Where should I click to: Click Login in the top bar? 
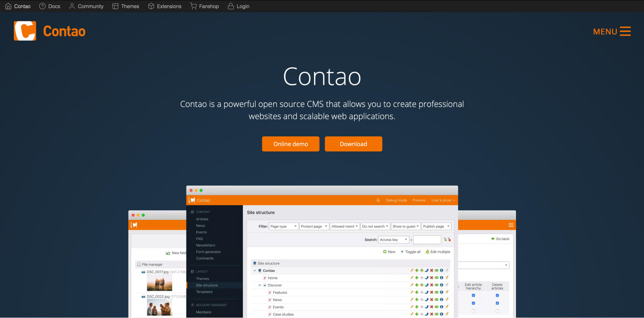239,6
